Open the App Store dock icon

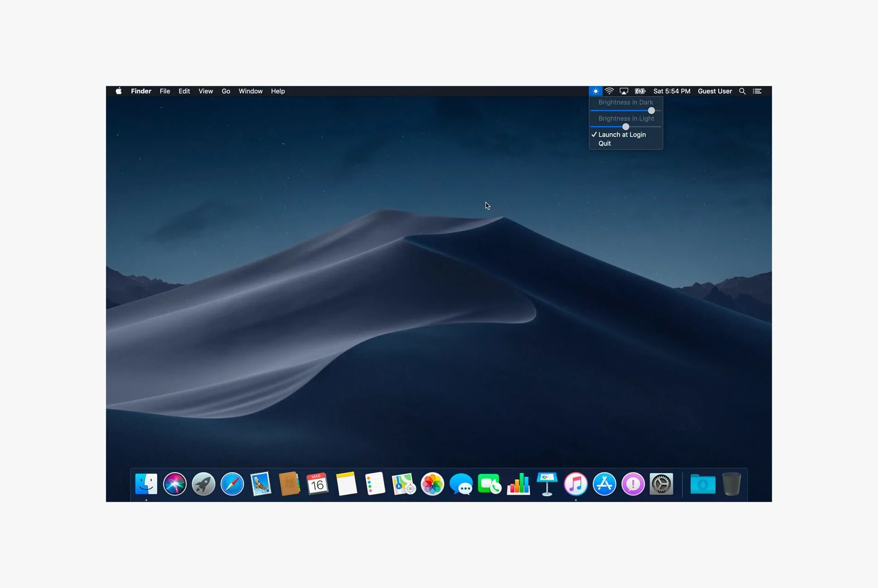[604, 484]
